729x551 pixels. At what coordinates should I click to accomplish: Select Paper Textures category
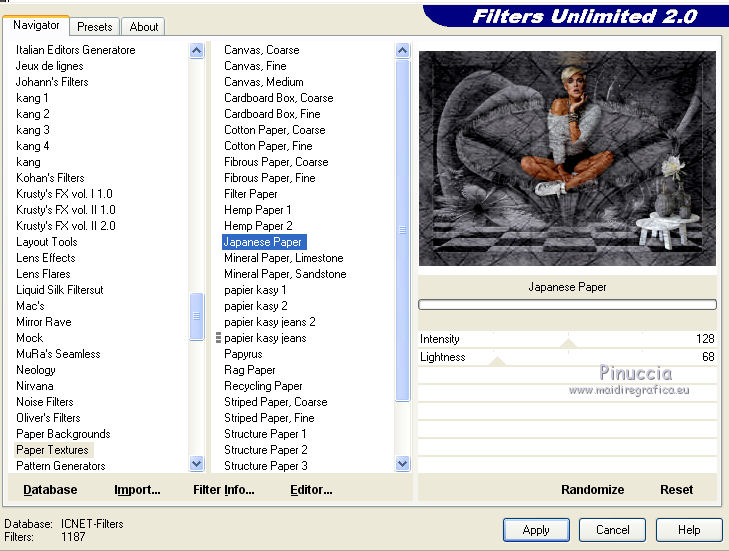click(x=52, y=450)
